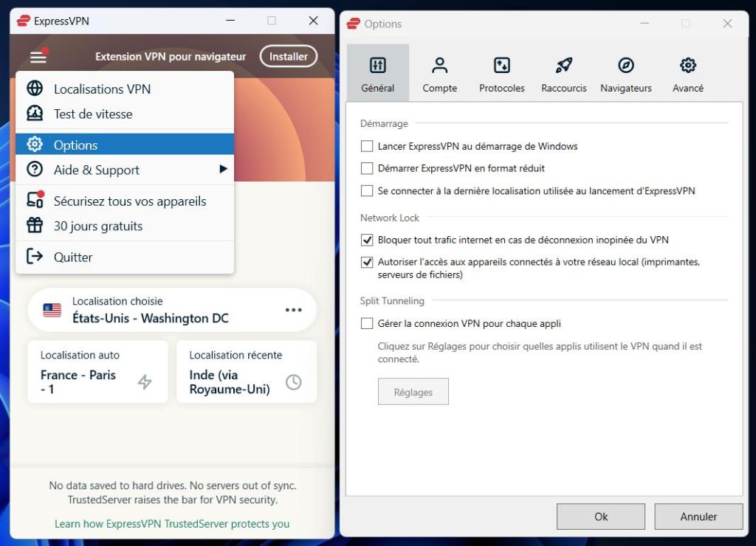Click Ok in Options window
The height and width of the screenshot is (546, 756).
pyautogui.click(x=601, y=516)
